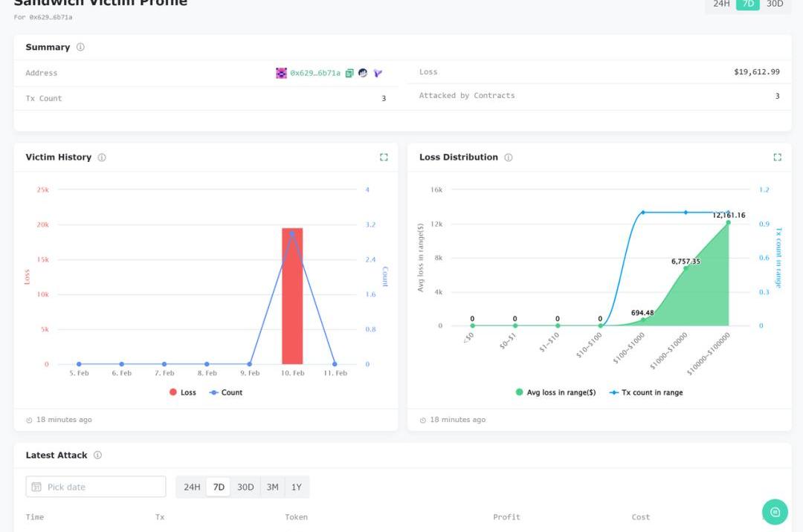Viewport: 803px width, 532px height.
Task: Copy the 0x629…6b71a address
Action: coord(349,73)
